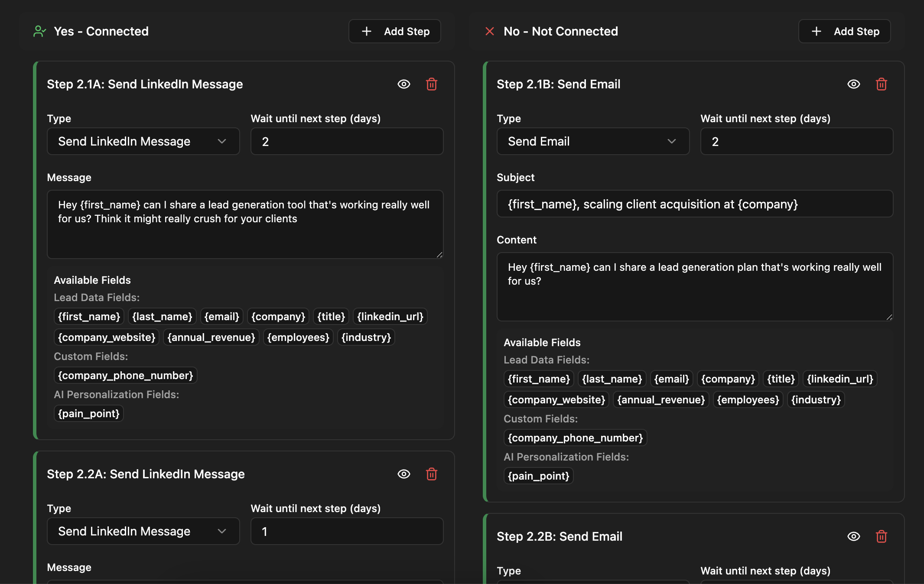Delete Step 2.1A with trash icon
924x584 pixels.
431,84
